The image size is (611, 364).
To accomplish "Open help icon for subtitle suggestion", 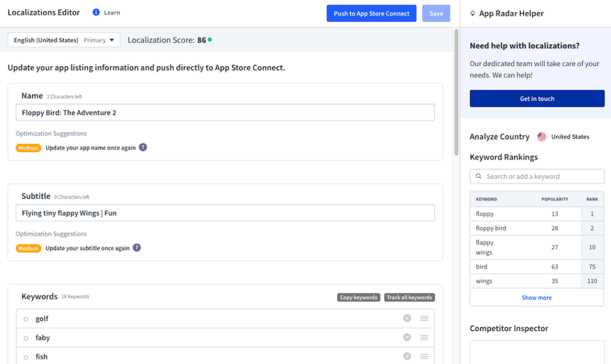I will pos(137,248).
